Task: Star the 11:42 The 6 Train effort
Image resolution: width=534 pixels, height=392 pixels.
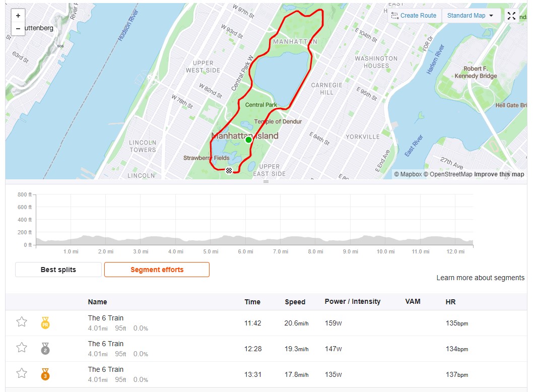Action: point(22,321)
